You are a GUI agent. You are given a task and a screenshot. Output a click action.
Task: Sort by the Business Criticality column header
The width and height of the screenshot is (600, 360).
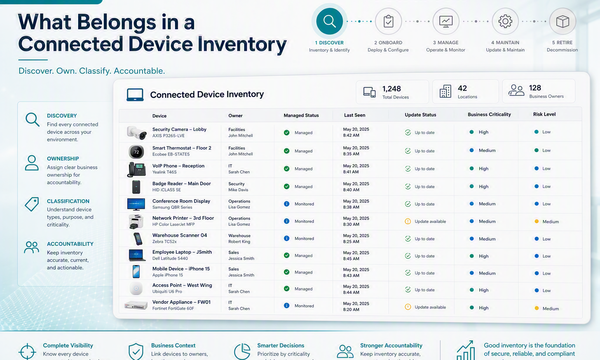(x=489, y=114)
